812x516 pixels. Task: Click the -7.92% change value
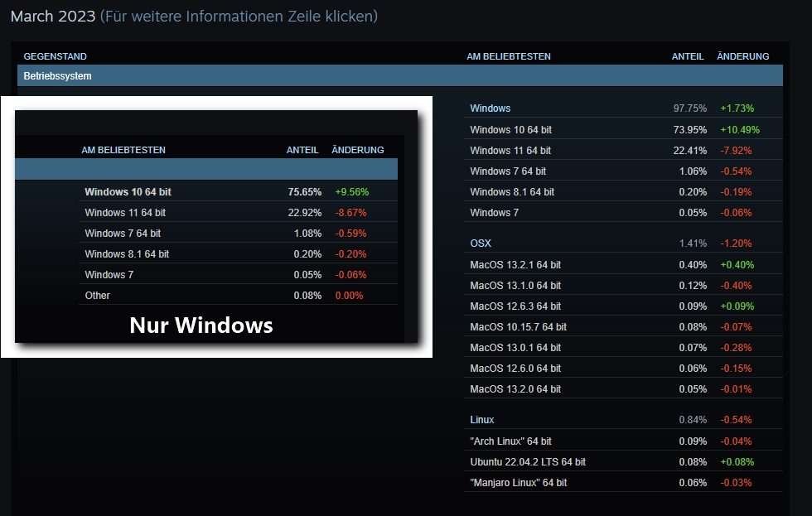coord(736,150)
